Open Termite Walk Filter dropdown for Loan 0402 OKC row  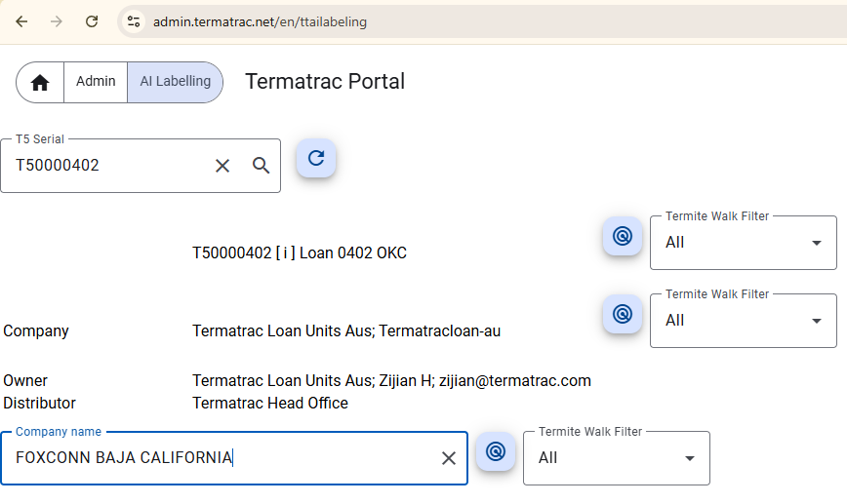(744, 243)
